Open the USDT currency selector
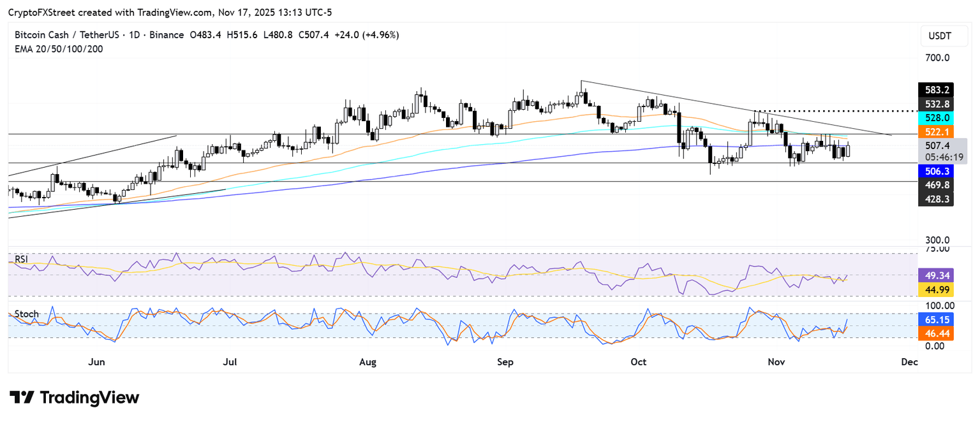 (939, 36)
